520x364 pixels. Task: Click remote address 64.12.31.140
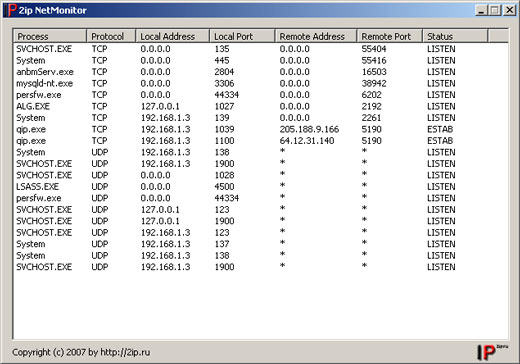point(307,141)
